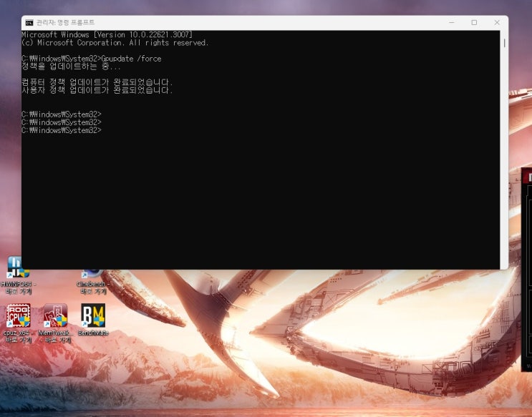532x417 pixels.
Task: Click the last C:\Windows\System32> prompt line
Action: click(62, 130)
